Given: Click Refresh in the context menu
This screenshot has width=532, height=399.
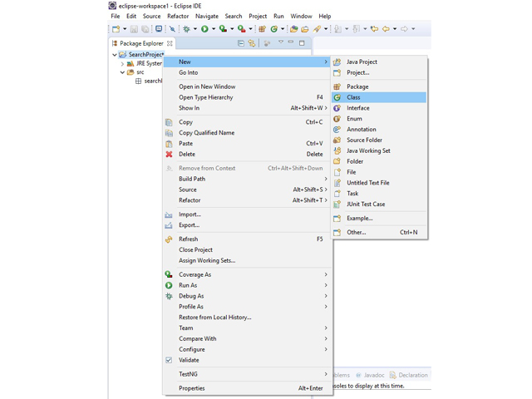Looking at the screenshot, I should tap(247, 239).
